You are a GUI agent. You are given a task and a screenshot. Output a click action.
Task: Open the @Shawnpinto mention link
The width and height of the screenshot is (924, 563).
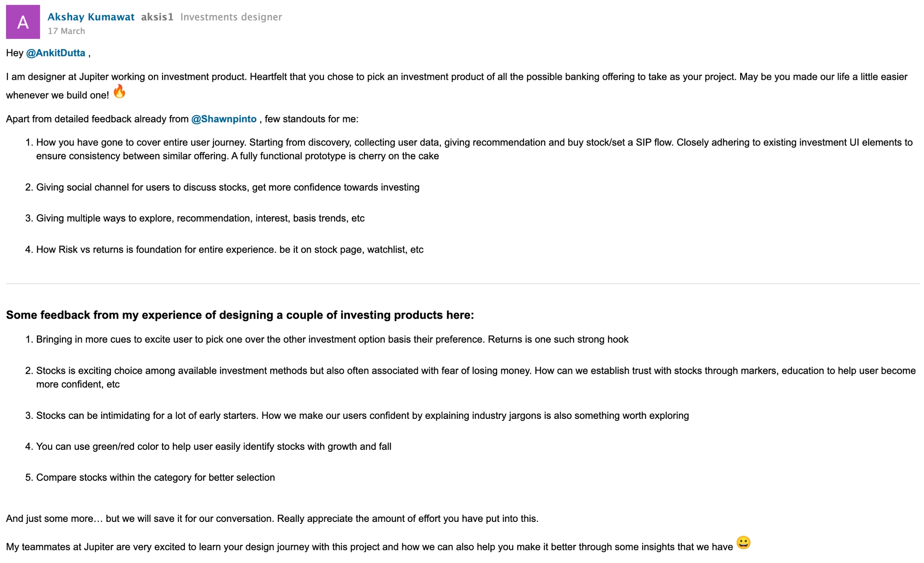pos(224,119)
